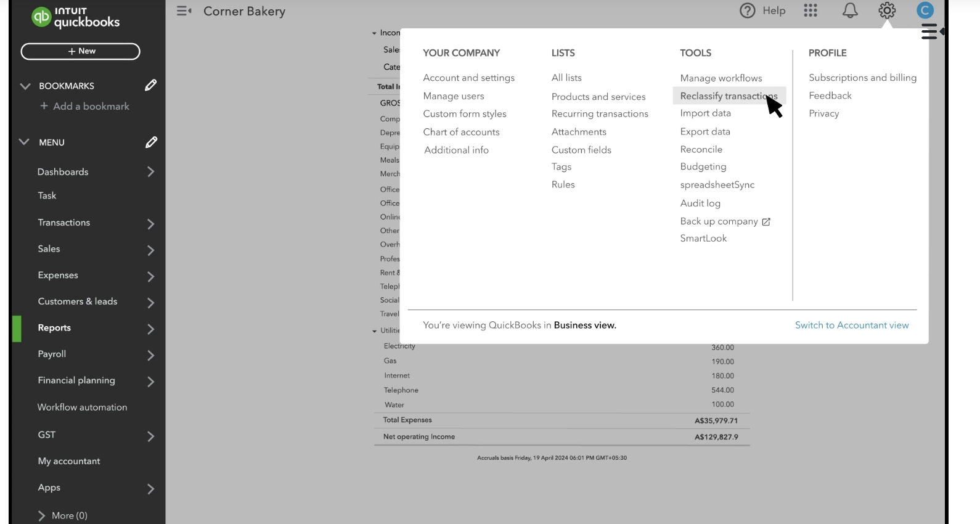Click the Telephone amount 544.00

click(x=722, y=390)
